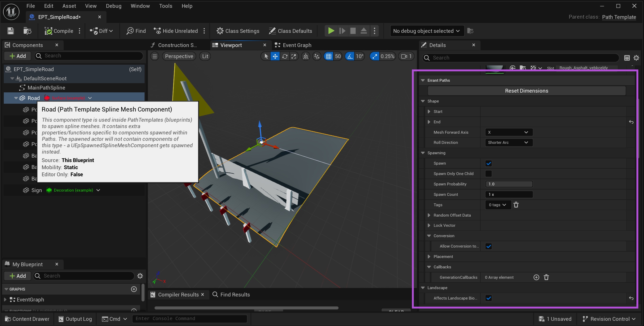
Task: Open the Mesh Forward Axis dropdown
Action: point(508,132)
